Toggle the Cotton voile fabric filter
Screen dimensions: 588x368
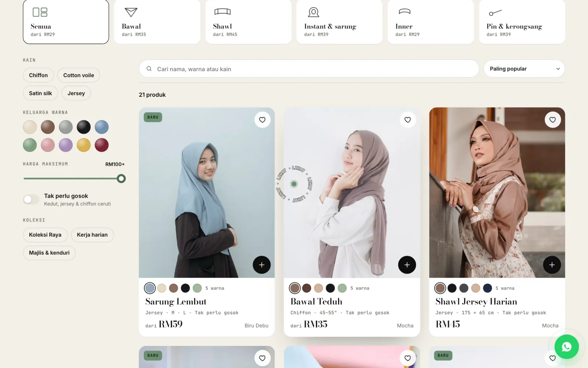coord(79,75)
